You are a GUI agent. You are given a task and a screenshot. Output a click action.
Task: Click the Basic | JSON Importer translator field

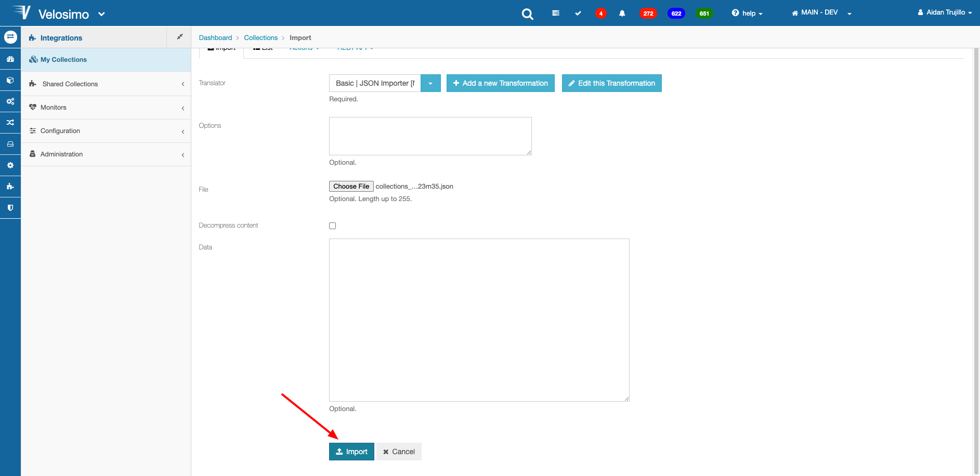point(375,83)
